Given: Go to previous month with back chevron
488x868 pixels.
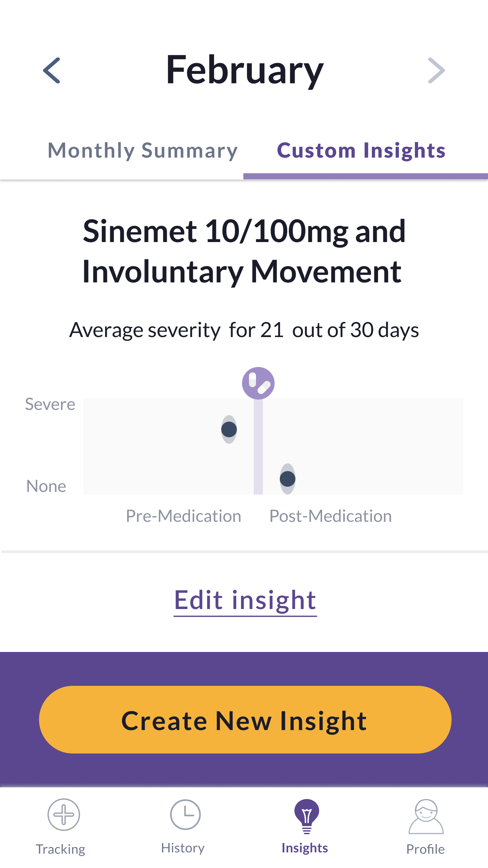Looking at the screenshot, I should tap(51, 70).
